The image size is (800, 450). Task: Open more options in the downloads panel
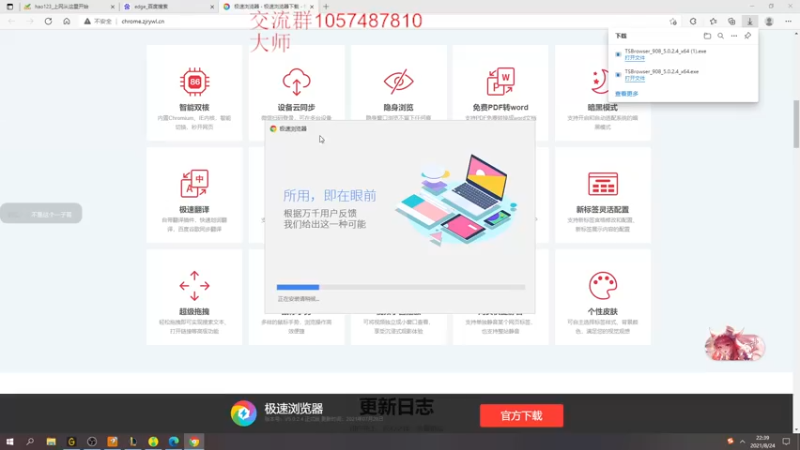(x=734, y=36)
